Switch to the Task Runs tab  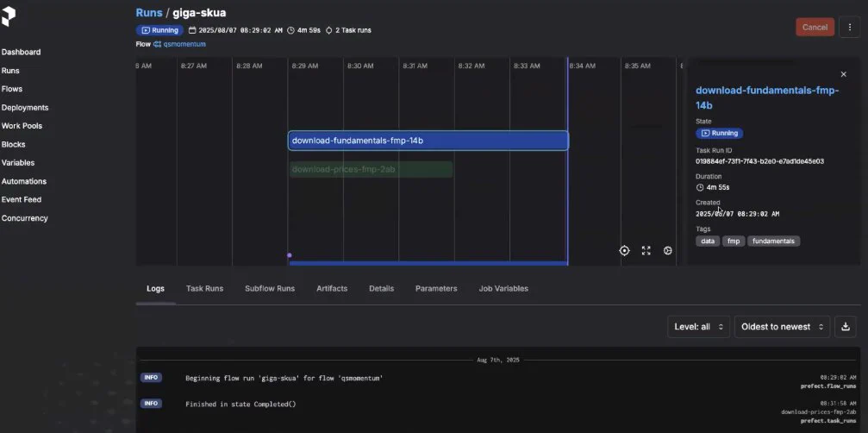tap(205, 288)
